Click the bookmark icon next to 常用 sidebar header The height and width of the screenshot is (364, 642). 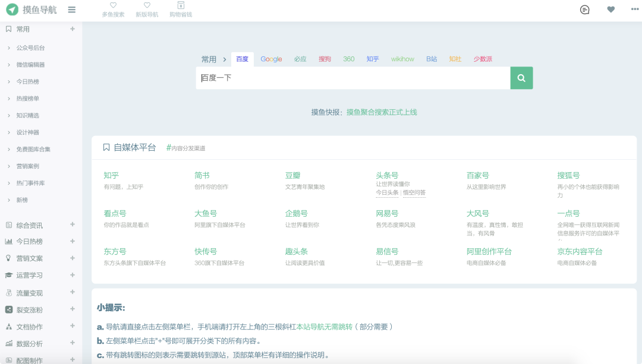coord(8,28)
